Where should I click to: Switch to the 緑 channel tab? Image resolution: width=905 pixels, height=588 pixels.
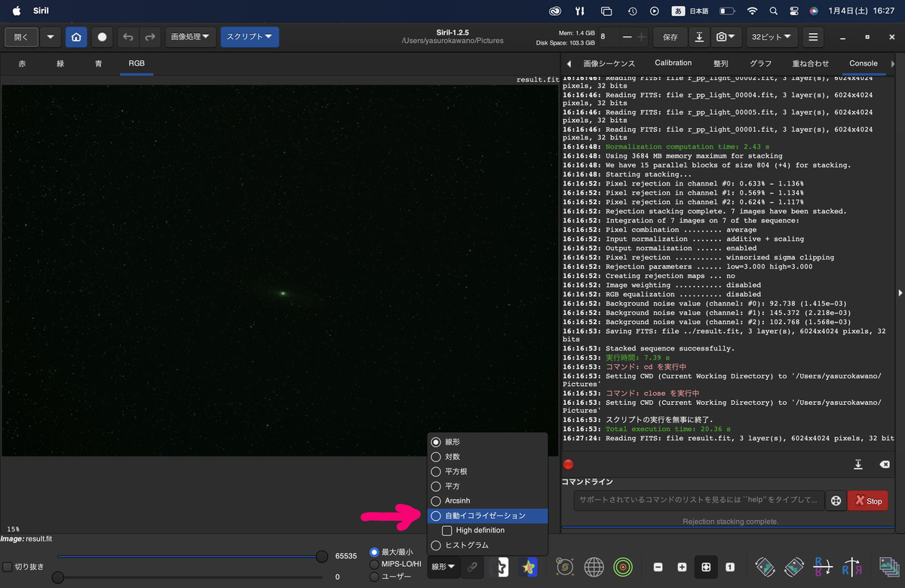(x=60, y=64)
